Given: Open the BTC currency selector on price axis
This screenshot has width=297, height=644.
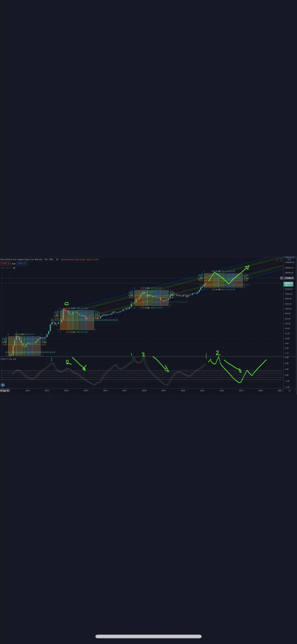Looking at the screenshot, I should pyautogui.click(x=289, y=259).
